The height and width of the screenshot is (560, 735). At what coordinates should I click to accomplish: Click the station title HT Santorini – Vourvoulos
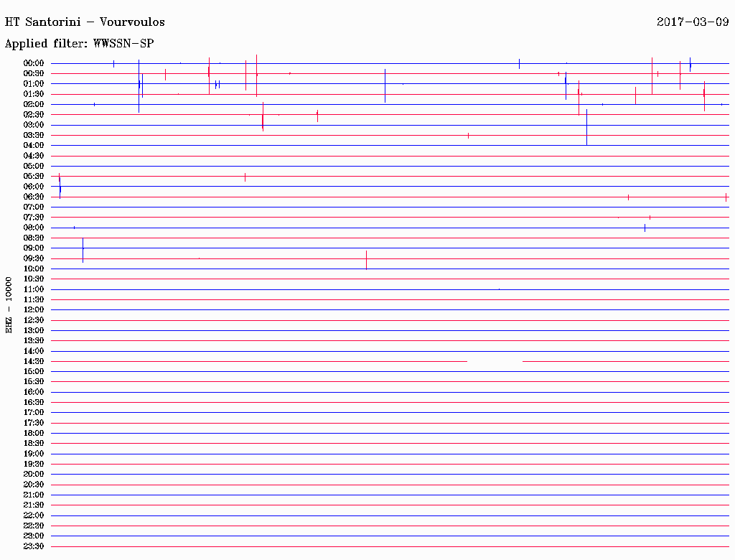tap(85, 22)
